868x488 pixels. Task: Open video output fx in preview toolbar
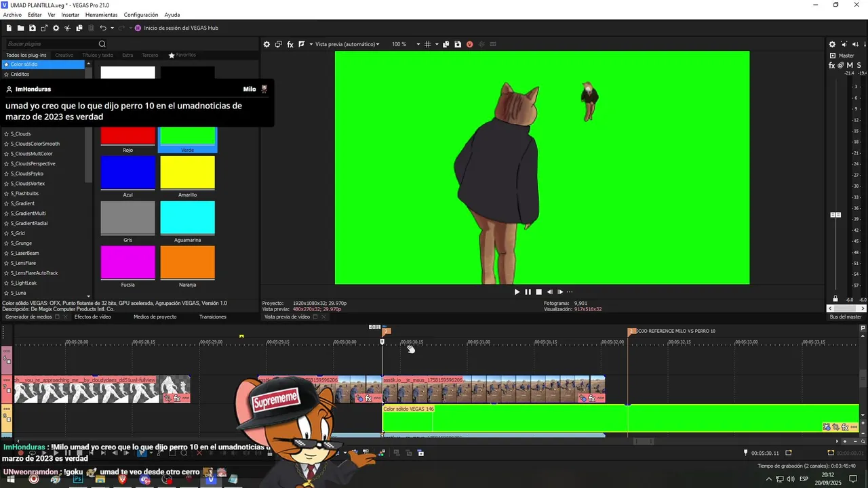(290, 44)
